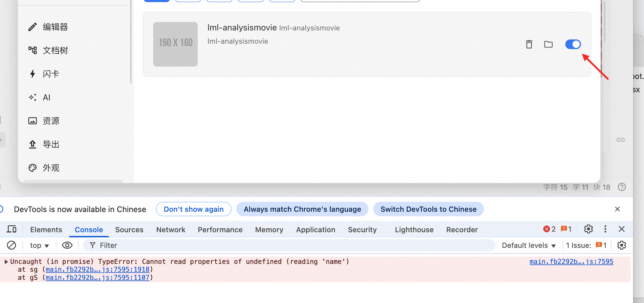The height and width of the screenshot is (303, 644).
Task: Open DevTools settings gear
Action: click(588, 229)
